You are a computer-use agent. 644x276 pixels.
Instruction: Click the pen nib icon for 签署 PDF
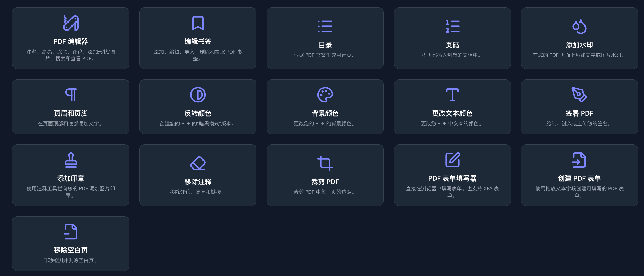pyautogui.click(x=579, y=95)
